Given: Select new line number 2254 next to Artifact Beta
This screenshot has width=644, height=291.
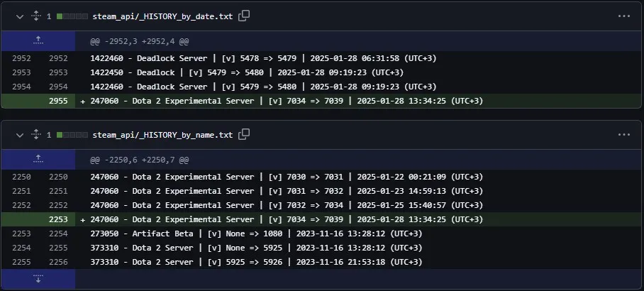Looking at the screenshot, I should (x=58, y=234).
